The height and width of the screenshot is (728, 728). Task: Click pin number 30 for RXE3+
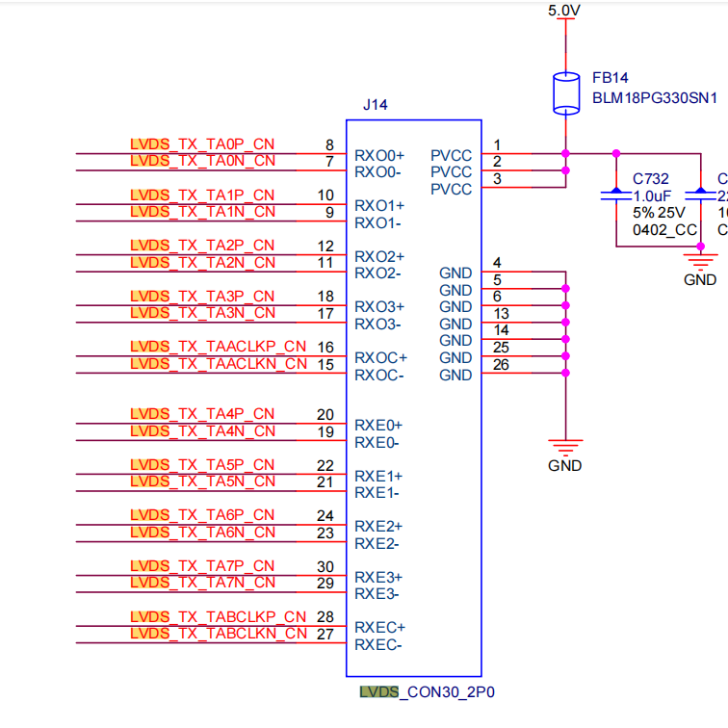[325, 566]
